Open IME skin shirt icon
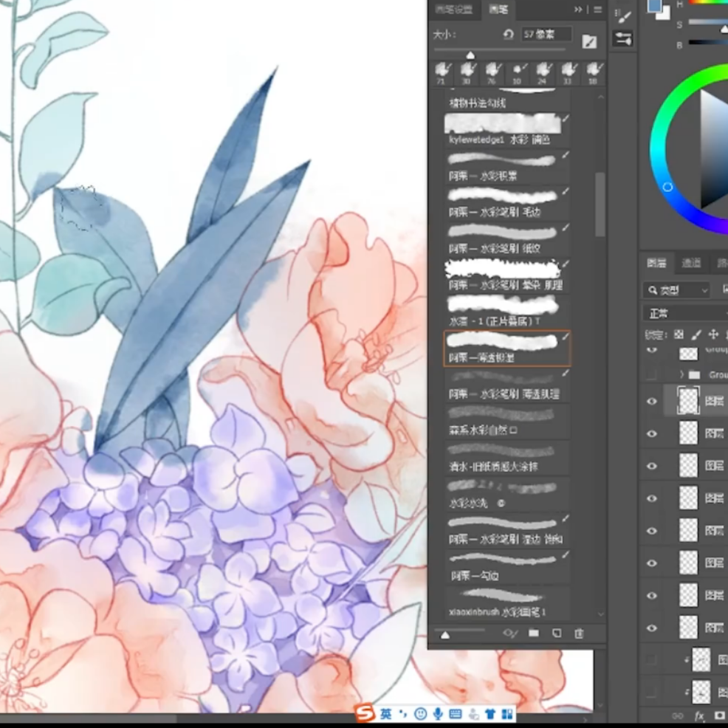728x728 pixels. pyautogui.click(x=490, y=714)
